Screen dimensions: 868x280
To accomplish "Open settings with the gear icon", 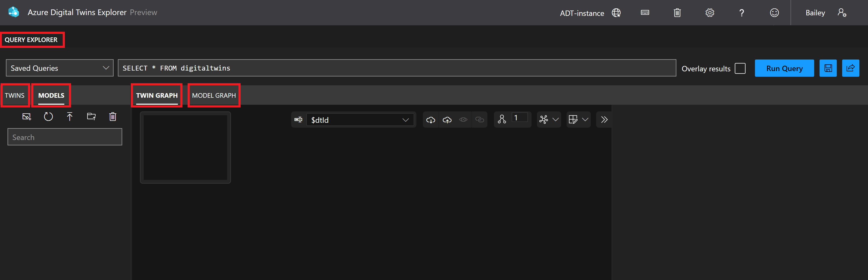I will pyautogui.click(x=710, y=13).
